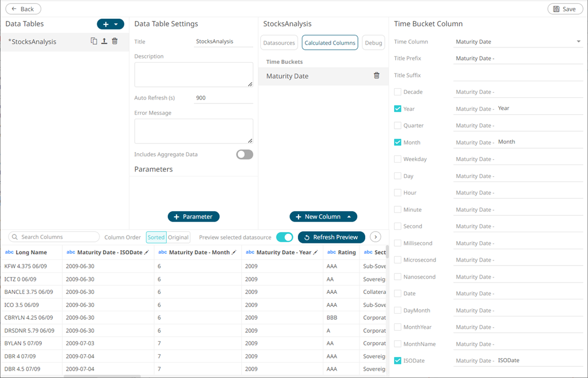This screenshot has width=588, height=378.
Task: Expand the add data table dropdown
Action: pyautogui.click(x=116, y=24)
